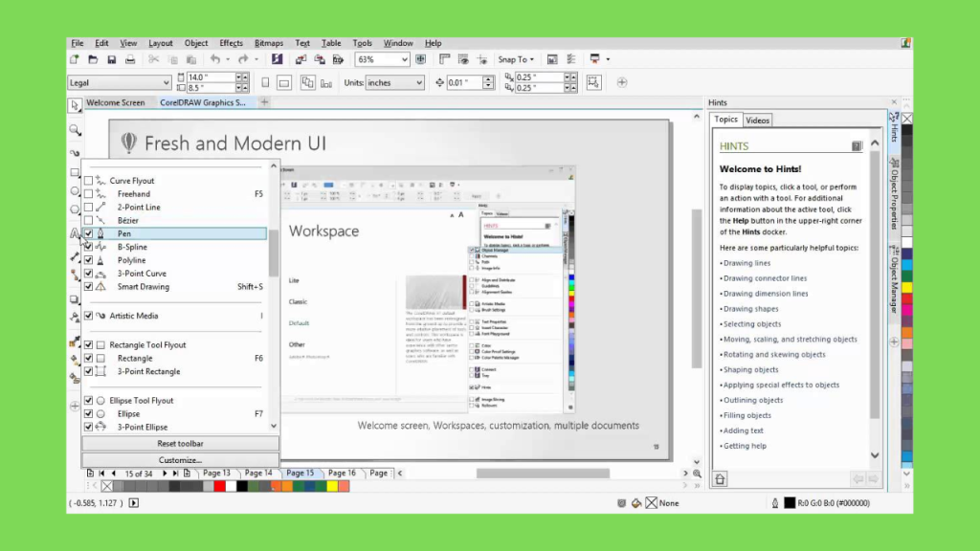This screenshot has width=980, height=551.
Task: Open the Units inches dropdown
Action: 418,82
